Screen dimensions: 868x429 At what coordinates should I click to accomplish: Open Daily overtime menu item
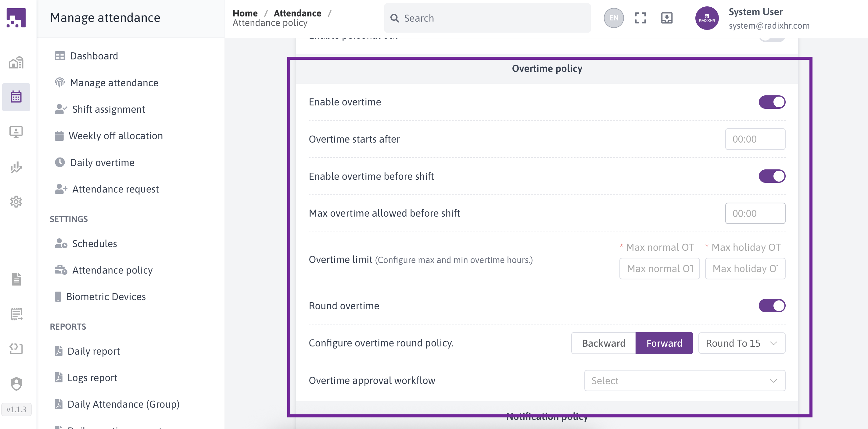[x=102, y=163]
